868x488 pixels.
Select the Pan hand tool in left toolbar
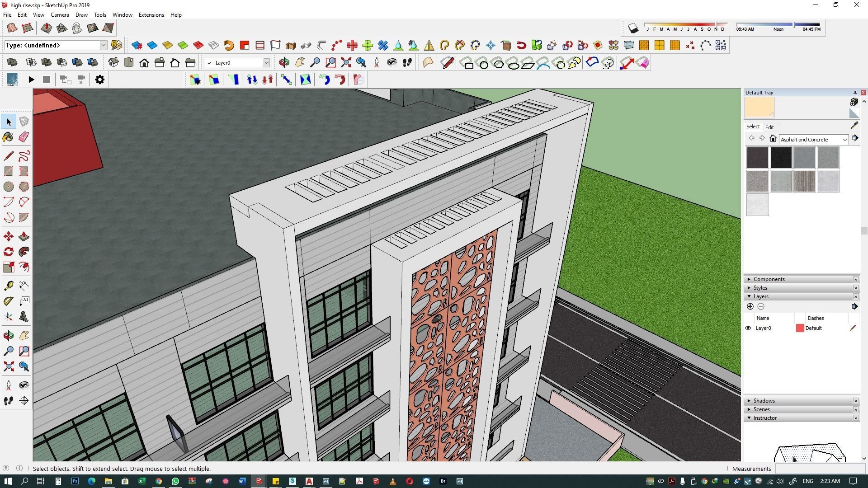point(24,335)
